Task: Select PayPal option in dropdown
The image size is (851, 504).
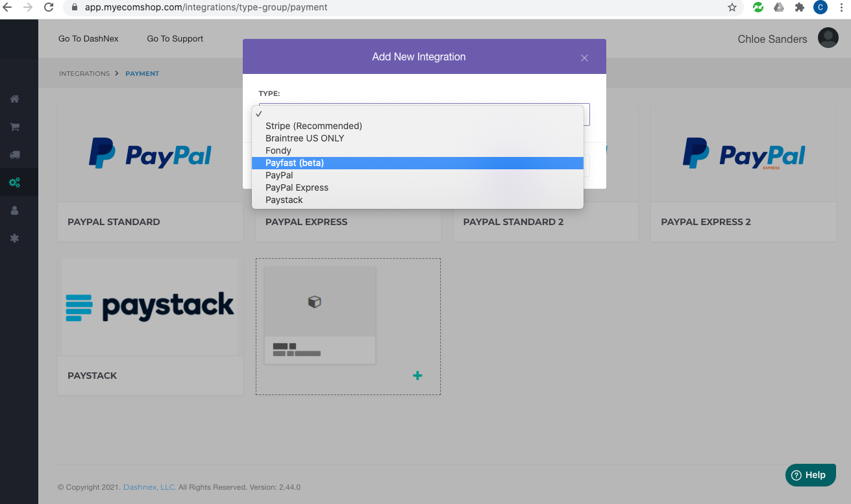Action: pos(417,175)
